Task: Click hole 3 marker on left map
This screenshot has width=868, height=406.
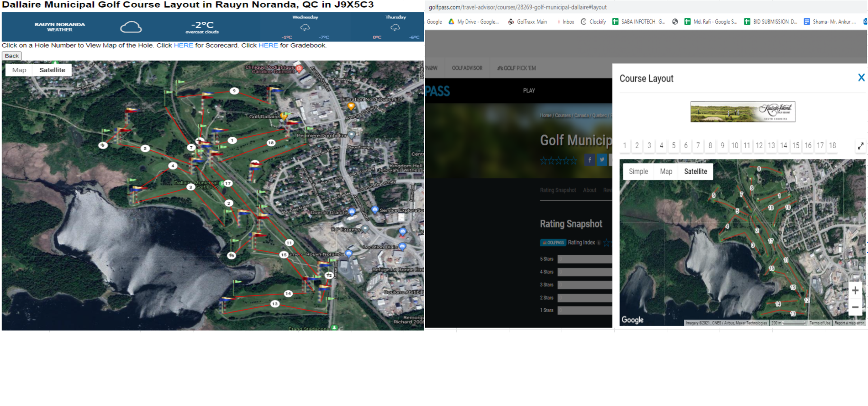Action: point(191,187)
